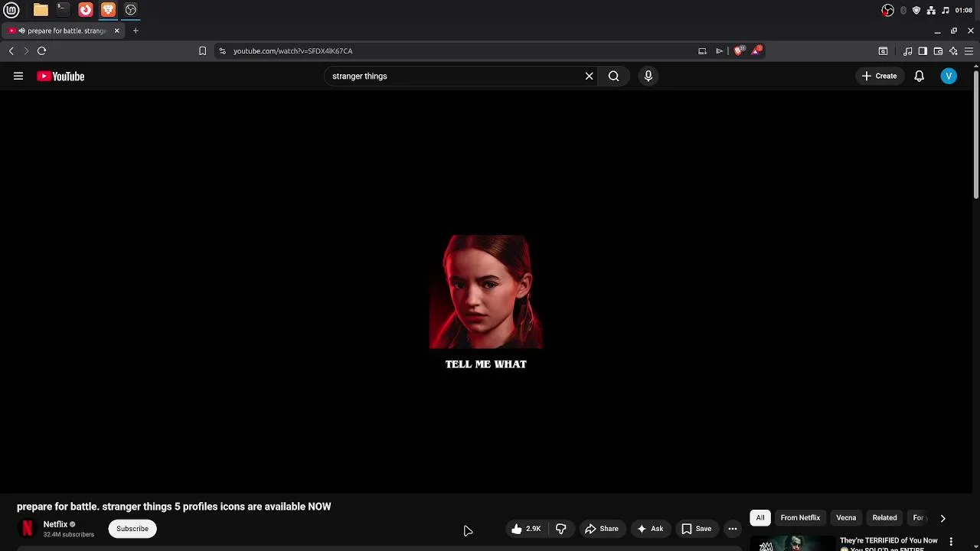Image resolution: width=980 pixels, height=551 pixels.
Task: Subscribe to the Netflix channel
Action: pyautogui.click(x=132, y=529)
